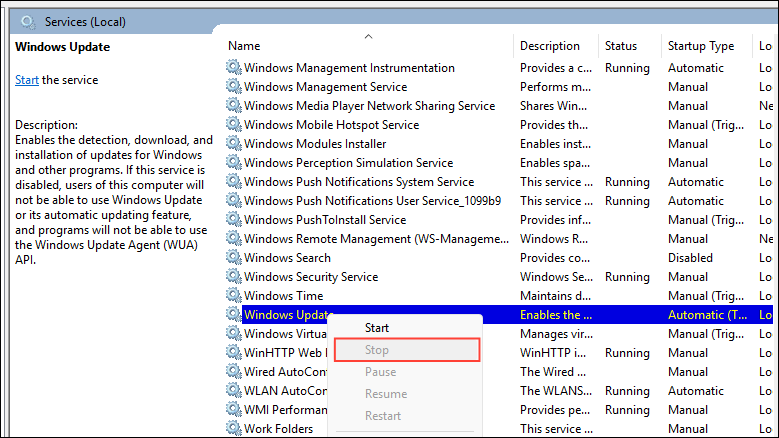Screen dimensions: 779x438
Task: Click gear icon of Wired AutoConfig row
Action: point(234,371)
